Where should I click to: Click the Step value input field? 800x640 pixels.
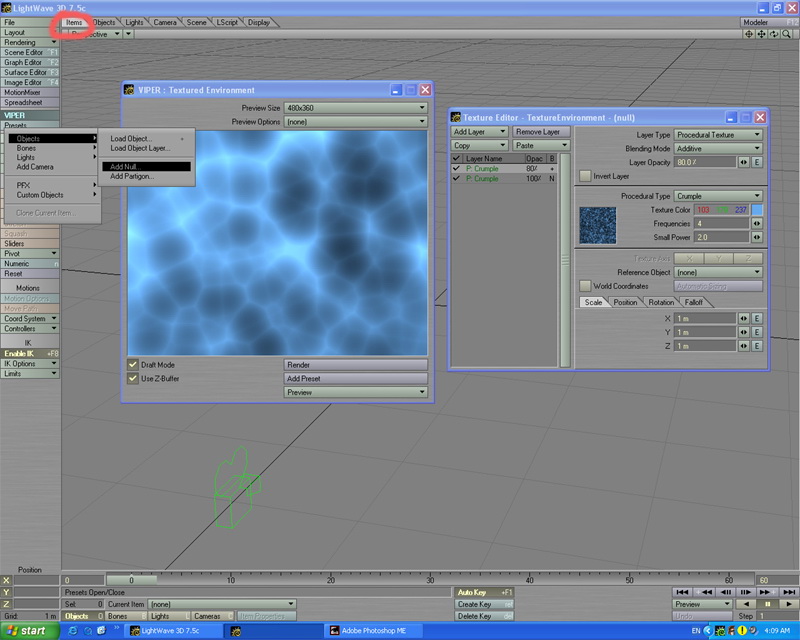click(x=777, y=616)
